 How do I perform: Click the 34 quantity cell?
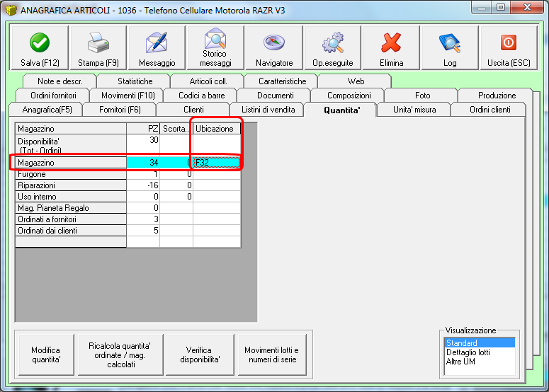pos(143,163)
